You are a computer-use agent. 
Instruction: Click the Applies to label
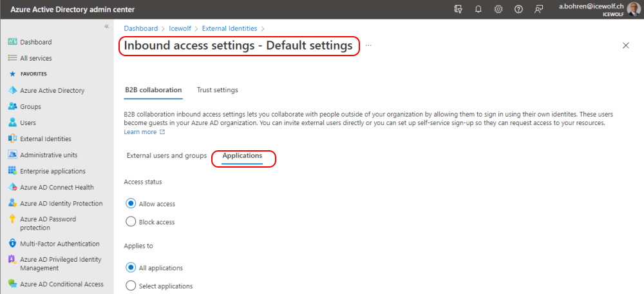[x=138, y=246]
